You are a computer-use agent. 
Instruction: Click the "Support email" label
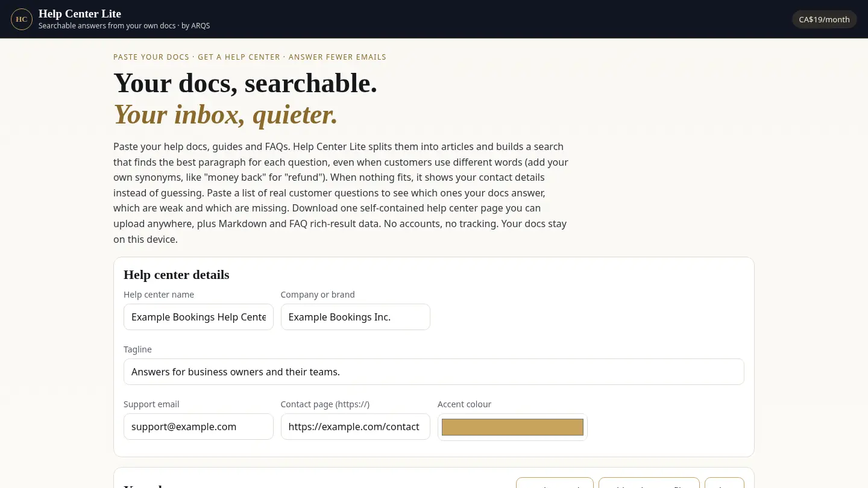pyautogui.click(x=151, y=404)
